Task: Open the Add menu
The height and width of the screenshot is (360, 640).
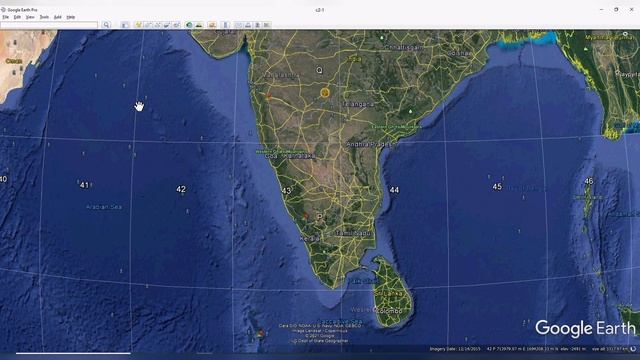Action: 58,17
